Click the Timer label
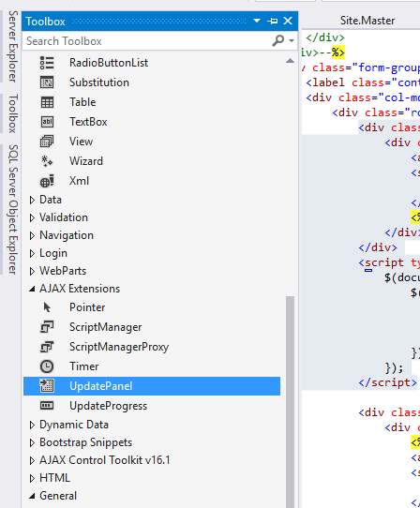This screenshot has height=508, width=420. (x=84, y=366)
